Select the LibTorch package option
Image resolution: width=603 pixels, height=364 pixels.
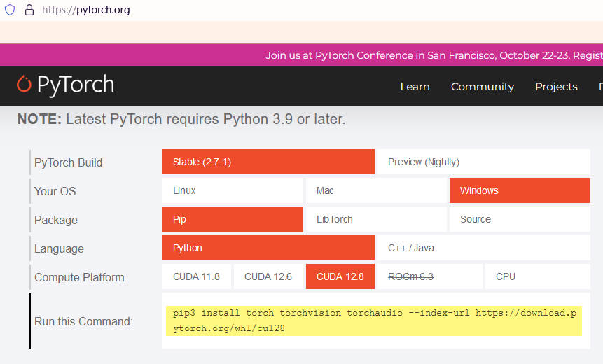(x=376, y=219)
